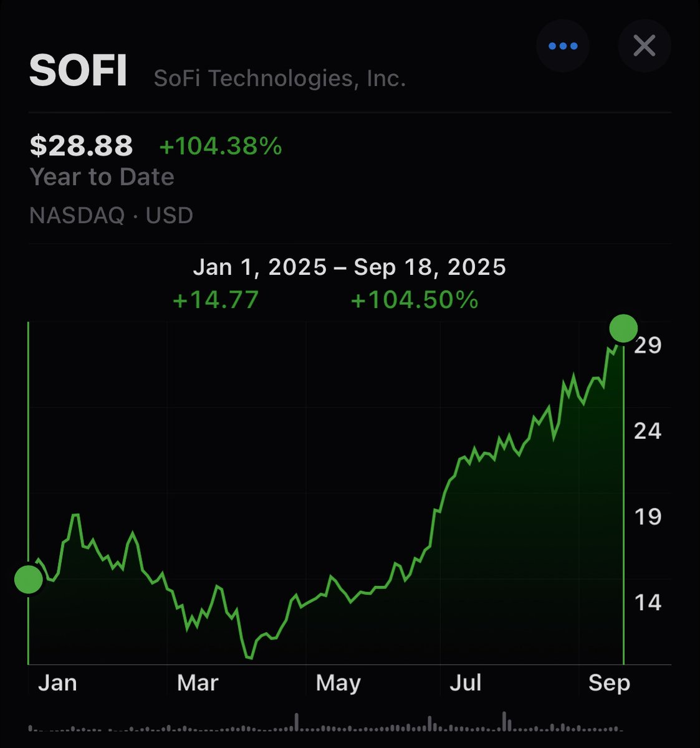This screenshot has width=700, height=748.
Task: Click the 24 price level on y-axis
Action: pyautogui.click(x=647, y=430)
